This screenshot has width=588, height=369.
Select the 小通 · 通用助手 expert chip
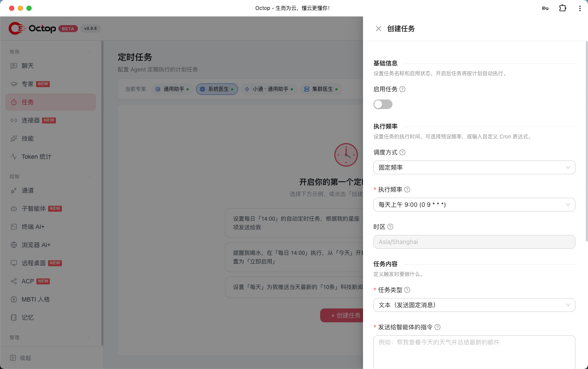269,89
